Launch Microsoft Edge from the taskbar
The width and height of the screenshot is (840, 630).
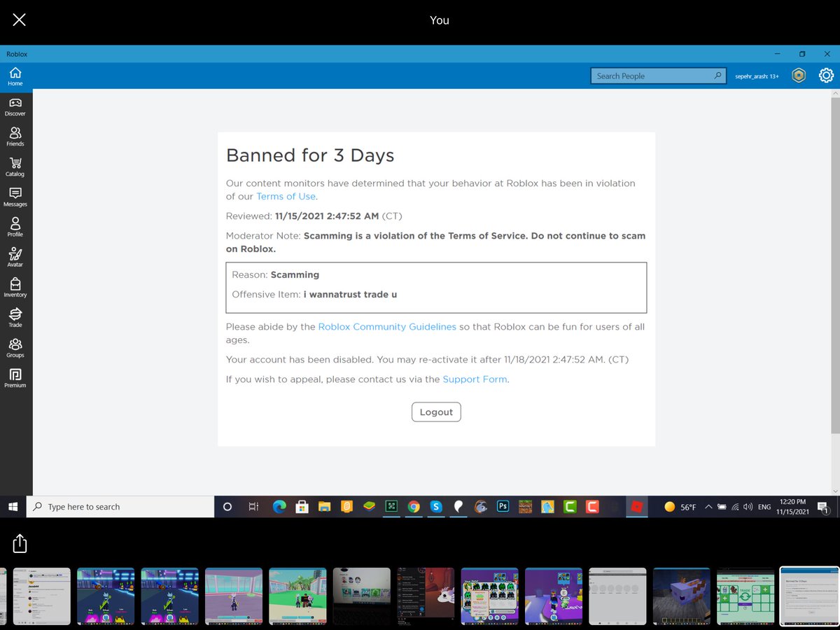point(279,506)
